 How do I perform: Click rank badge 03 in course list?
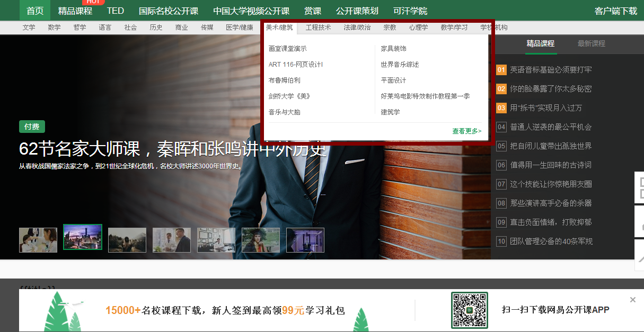click(501, 108)
